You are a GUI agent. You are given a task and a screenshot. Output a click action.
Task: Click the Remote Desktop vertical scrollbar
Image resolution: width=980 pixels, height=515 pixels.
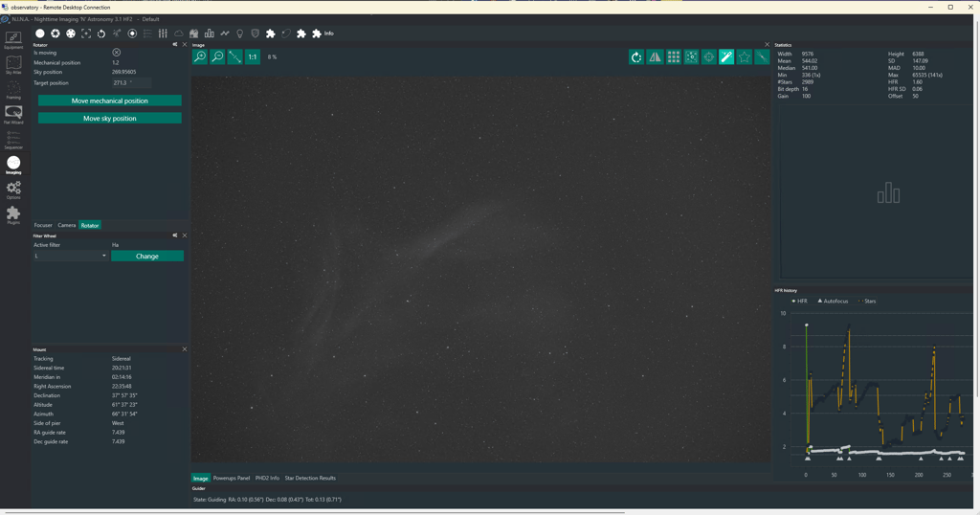[977, 210]
